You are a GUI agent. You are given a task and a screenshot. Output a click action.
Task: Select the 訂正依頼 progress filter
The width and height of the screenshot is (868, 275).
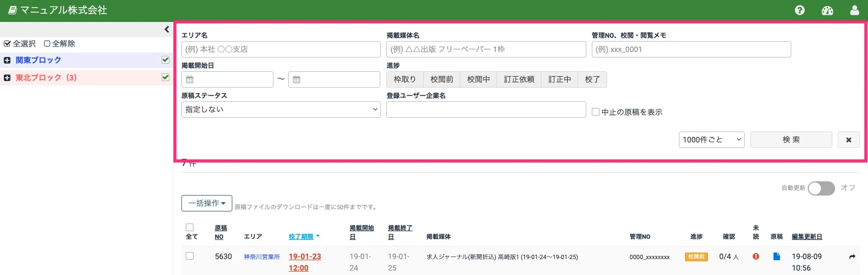tap(519, 79)
